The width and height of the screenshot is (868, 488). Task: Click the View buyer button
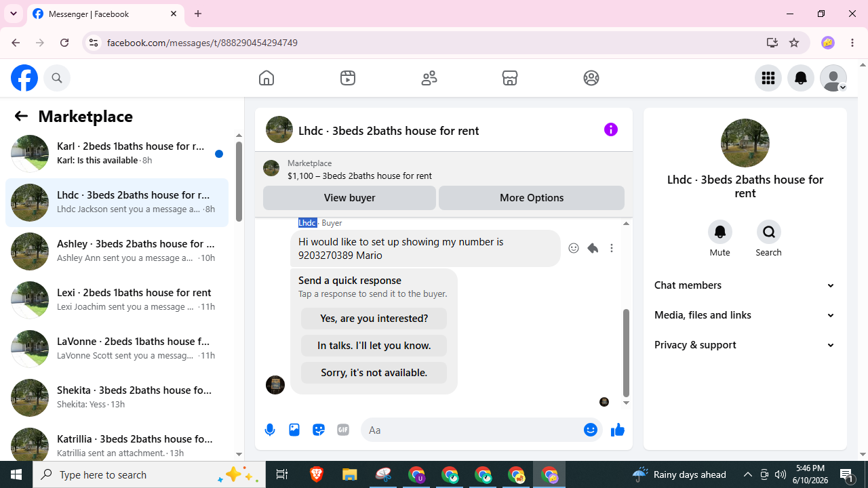click(x=349, y=198)
